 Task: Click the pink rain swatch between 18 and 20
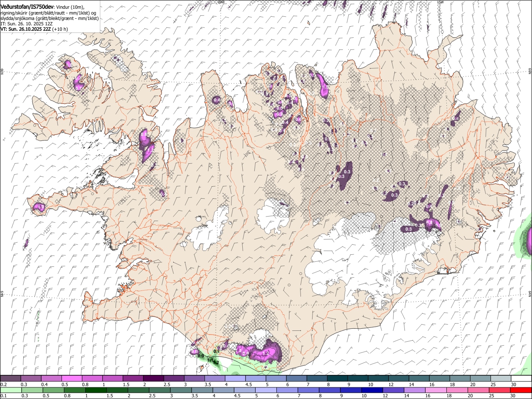pos(457,390)
